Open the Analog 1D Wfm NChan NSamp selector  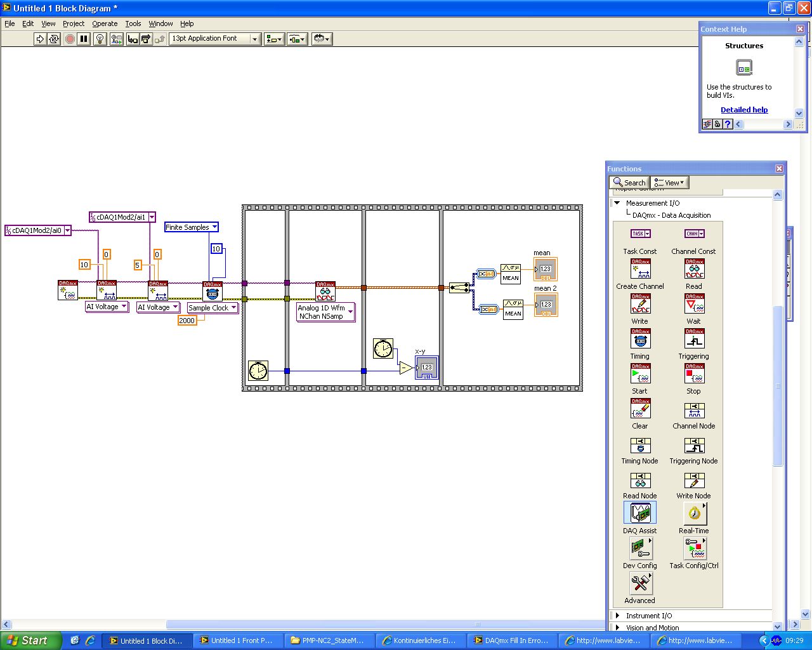click(326, 312)
